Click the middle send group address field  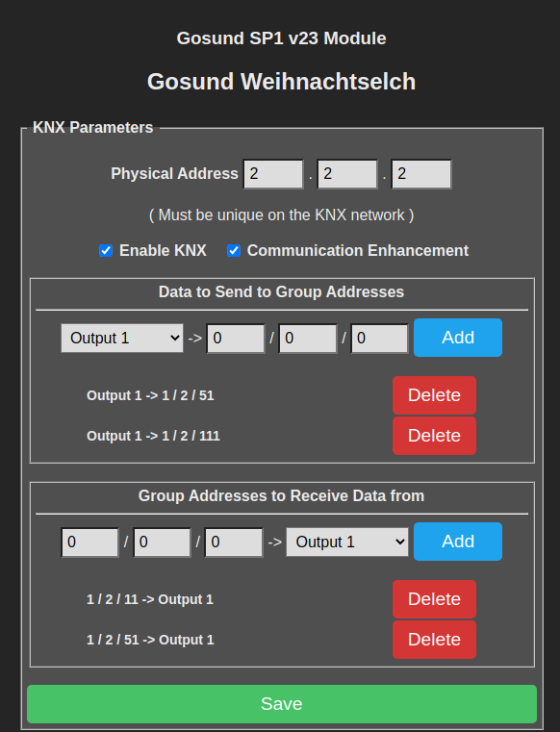308,339
